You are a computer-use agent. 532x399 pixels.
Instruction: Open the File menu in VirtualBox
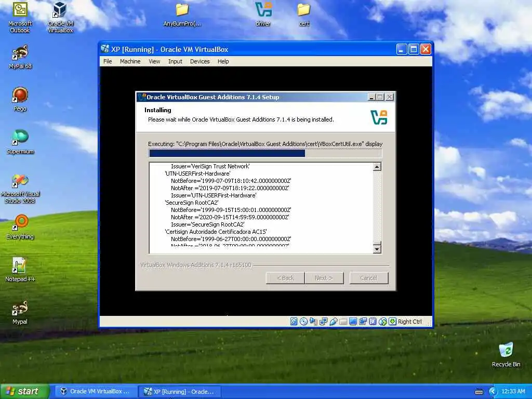pyautogui.click(x=108, y=61)
